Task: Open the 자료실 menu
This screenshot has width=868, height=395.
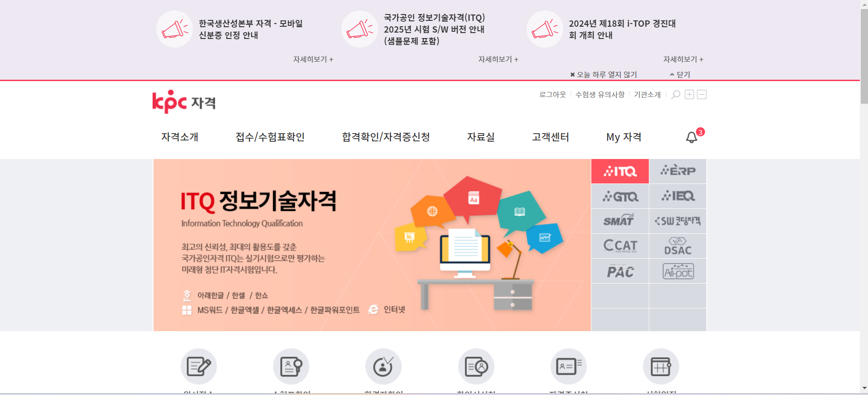Action: 481,137
